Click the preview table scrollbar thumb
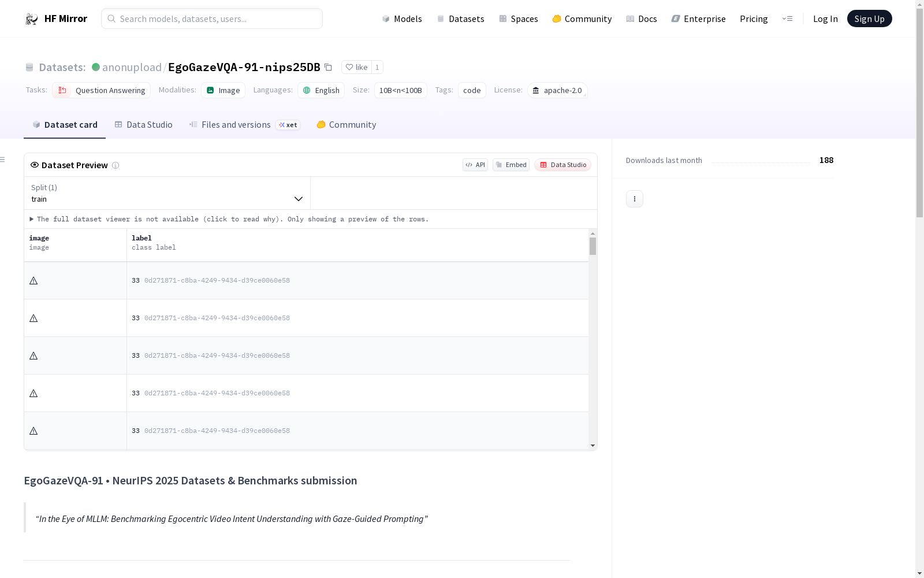The width and height of the screenshot is (924, 578). [593, 246]
